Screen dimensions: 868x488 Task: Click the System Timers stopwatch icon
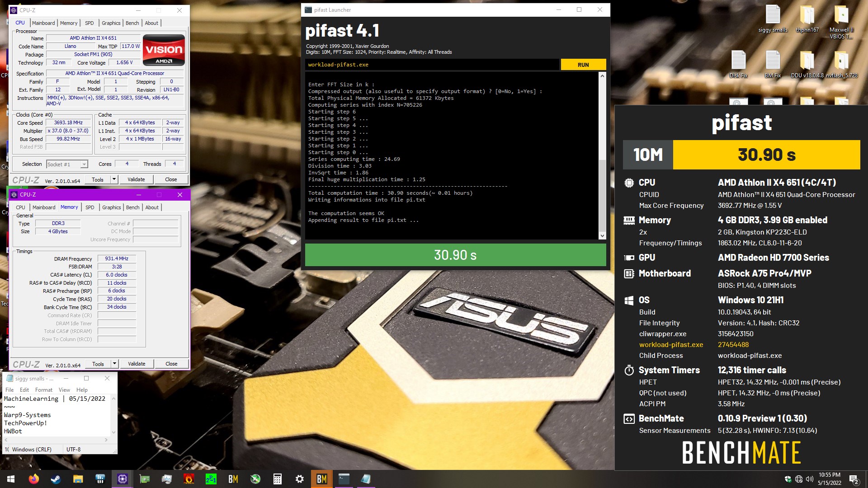click(x=629, y=370)
